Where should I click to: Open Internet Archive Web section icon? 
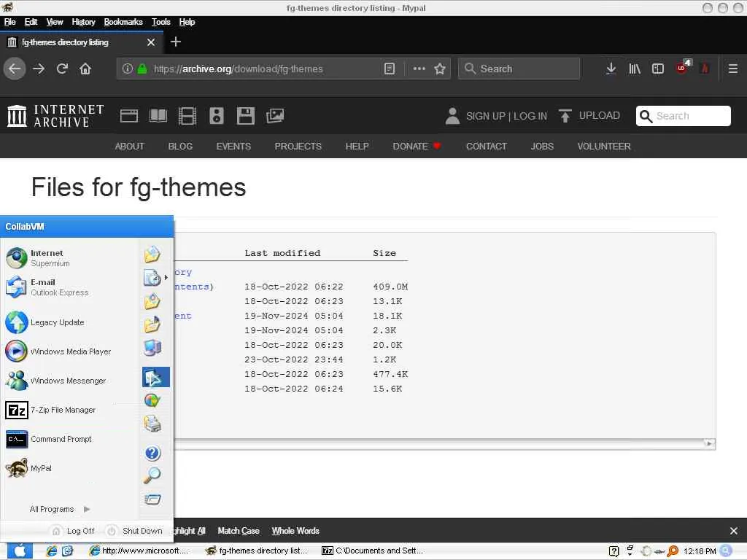point(129,116)
